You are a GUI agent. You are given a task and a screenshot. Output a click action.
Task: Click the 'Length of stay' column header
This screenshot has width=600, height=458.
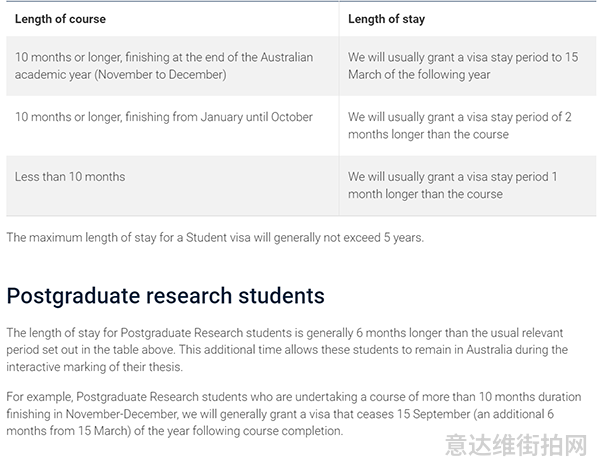(x=386, y=19)
